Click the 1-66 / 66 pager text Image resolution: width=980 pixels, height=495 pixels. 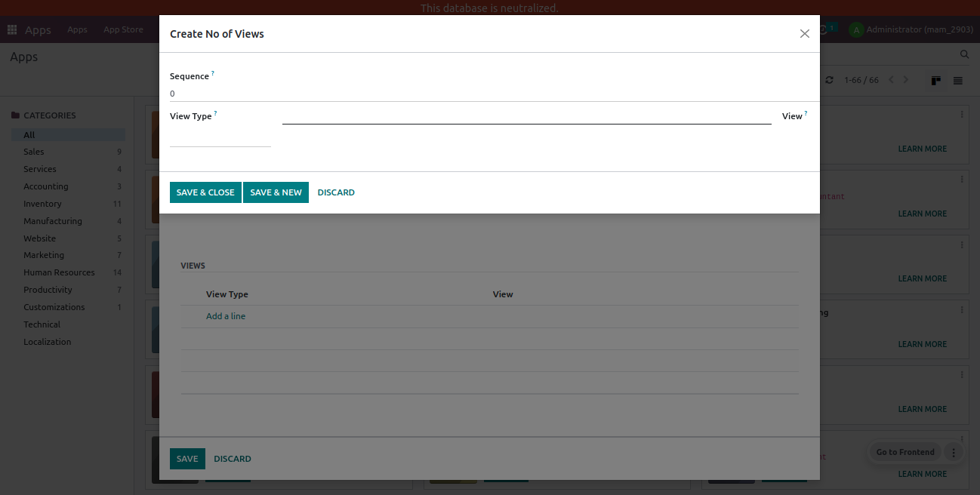861,80
